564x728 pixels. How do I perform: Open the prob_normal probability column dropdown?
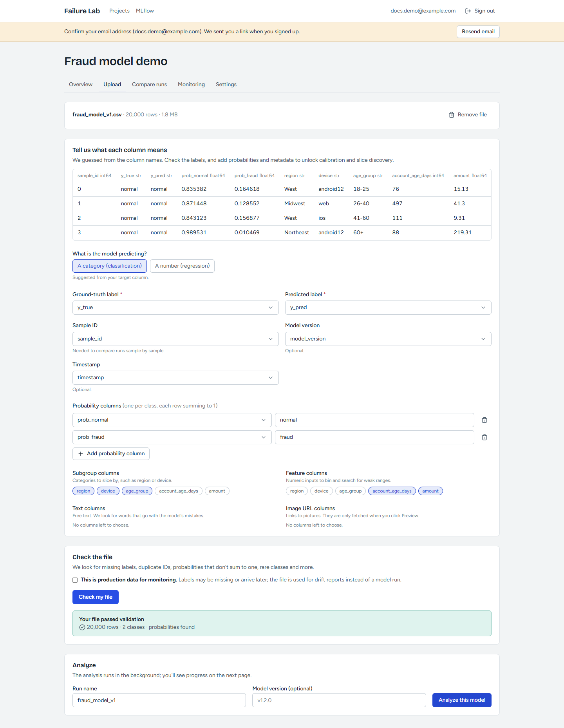(172, 420)
